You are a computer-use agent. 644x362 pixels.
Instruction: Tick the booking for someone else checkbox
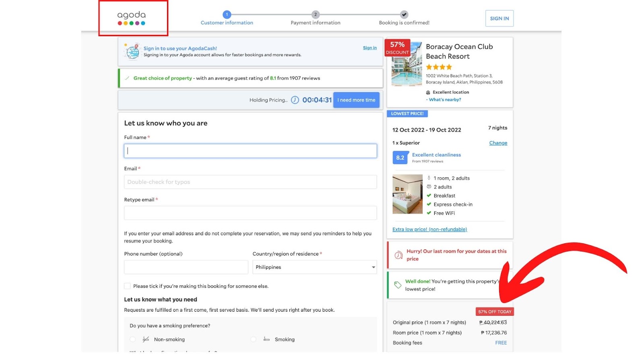click(127, 286)
